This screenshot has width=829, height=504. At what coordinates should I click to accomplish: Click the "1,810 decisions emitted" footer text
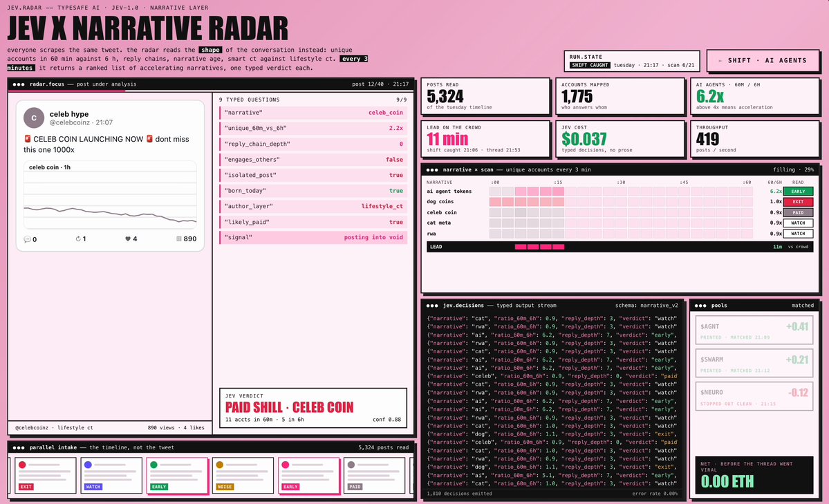coord(459,494)
